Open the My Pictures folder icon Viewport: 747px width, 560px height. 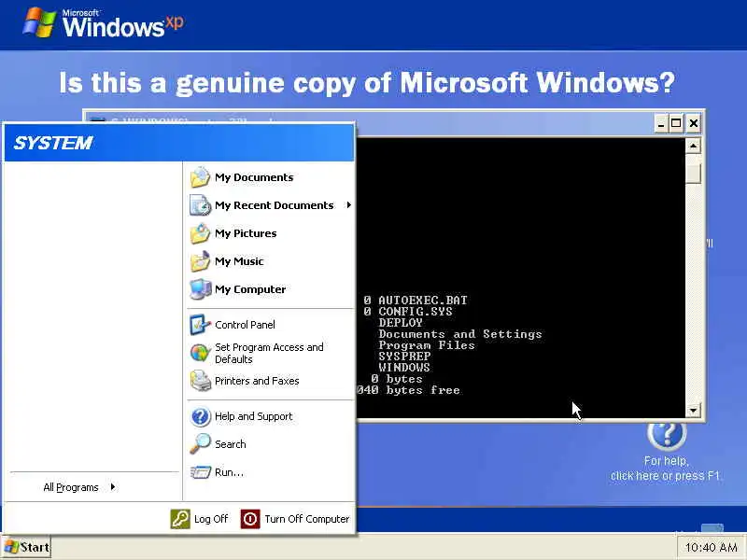200,233
